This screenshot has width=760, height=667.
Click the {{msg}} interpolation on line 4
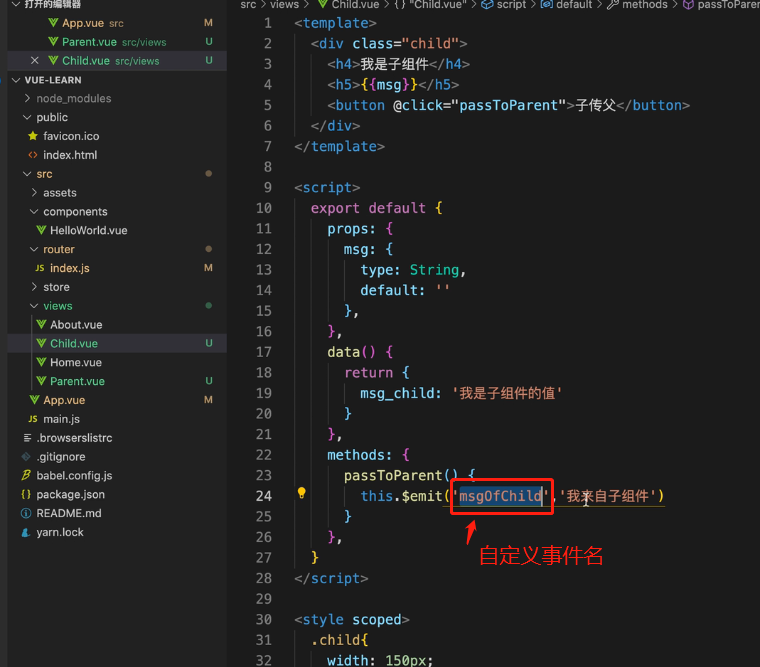(389, 85)
